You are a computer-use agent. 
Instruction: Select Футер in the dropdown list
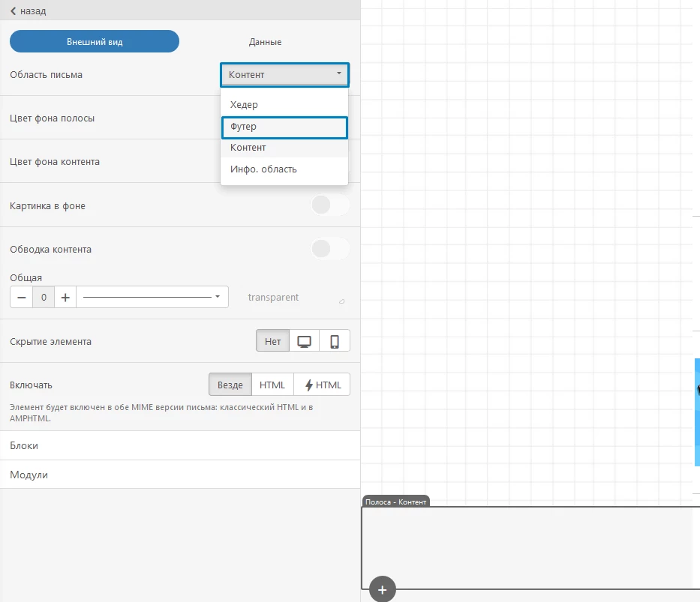284,127
